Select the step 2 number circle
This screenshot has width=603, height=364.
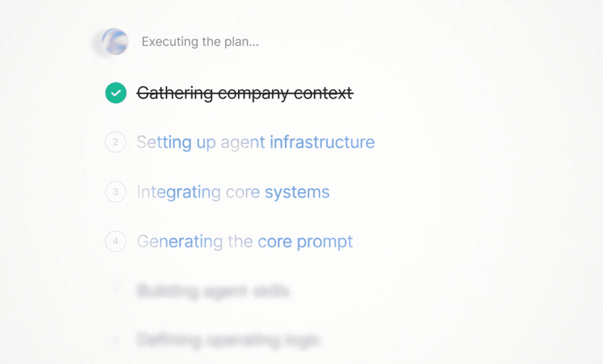click(115, 142)
